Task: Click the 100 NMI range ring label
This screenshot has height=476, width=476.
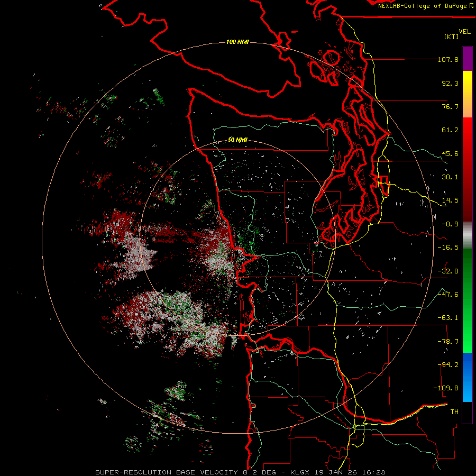Action: (237, 42)
